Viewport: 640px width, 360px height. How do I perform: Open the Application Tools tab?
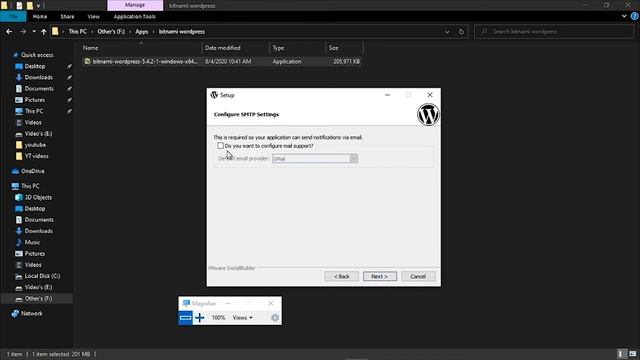click(x=135, y=16)
